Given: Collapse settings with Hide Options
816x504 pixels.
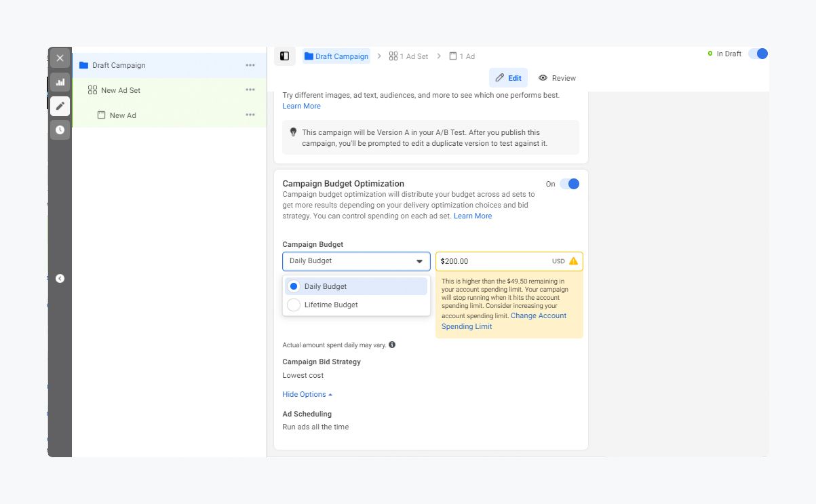Looking at the screenshot, I should click(x=307, y=394).
